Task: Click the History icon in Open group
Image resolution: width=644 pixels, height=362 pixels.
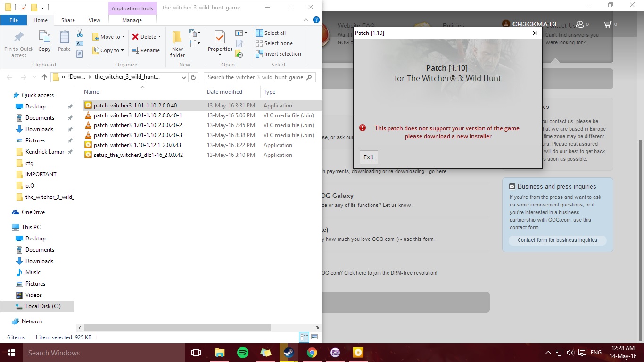Action: [239, 54]
